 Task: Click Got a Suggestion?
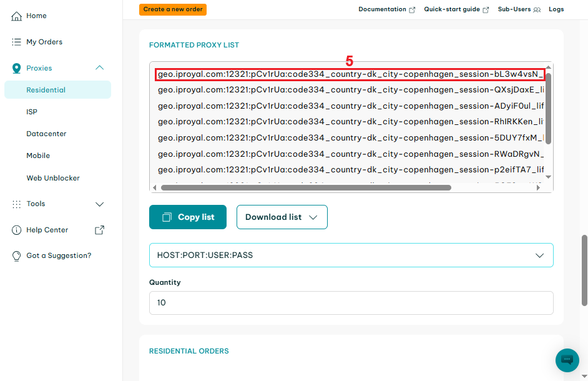coord(59,255)
